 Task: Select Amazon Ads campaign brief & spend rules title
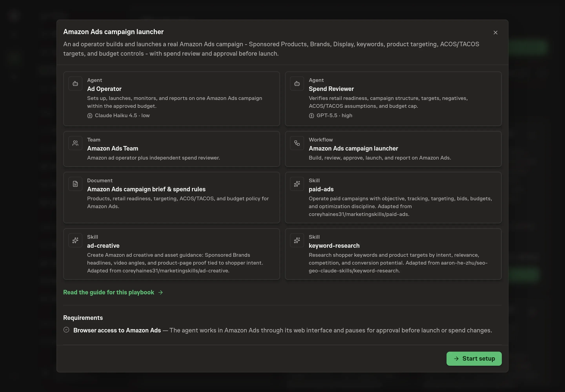coord(146,189)
